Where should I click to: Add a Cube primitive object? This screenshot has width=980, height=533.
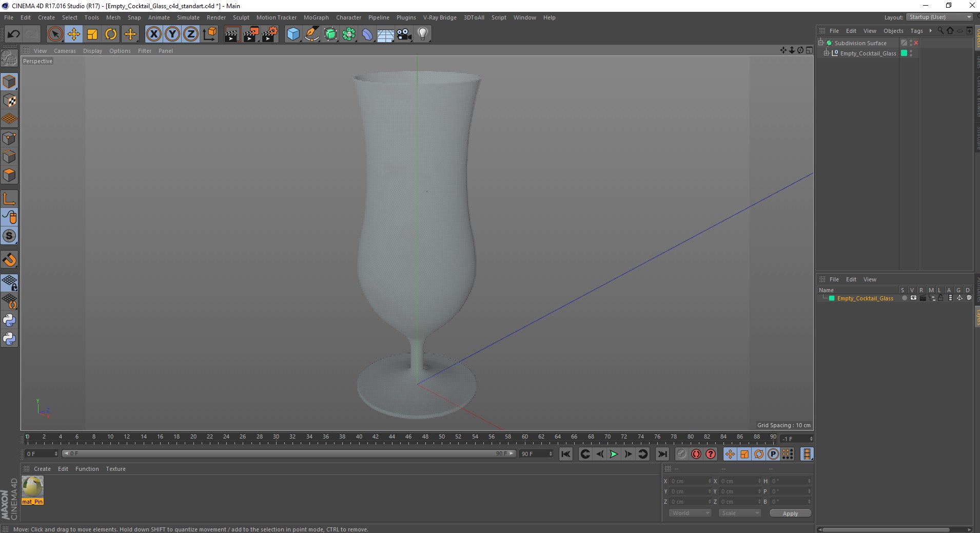click(293, 34)
